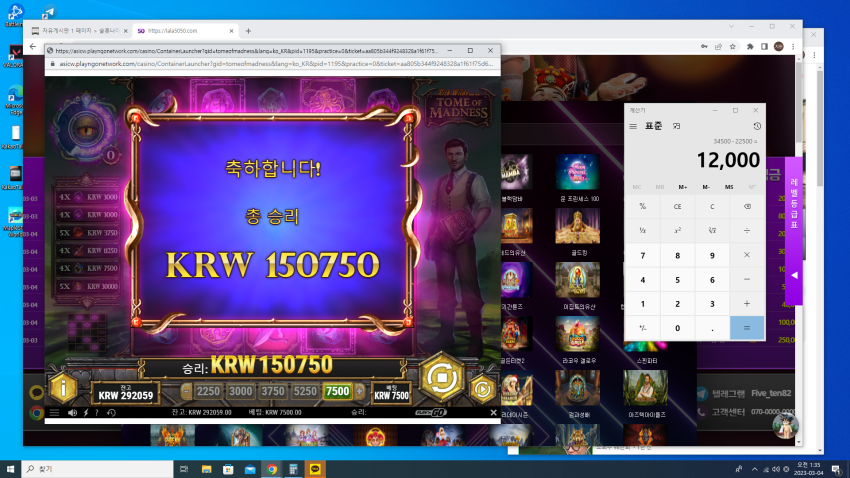This screenshot has width=850, height=478.
Task: Open Chrome tab search chevron
Action: click(x=731, y=26)
